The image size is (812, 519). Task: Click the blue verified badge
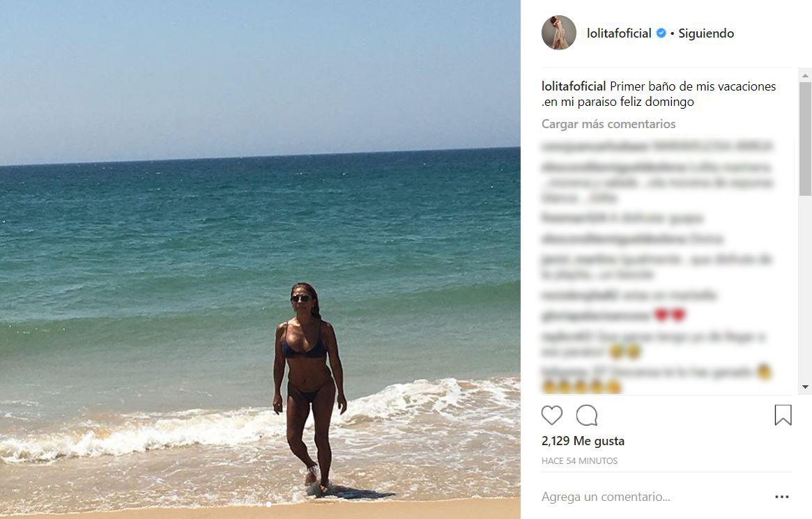(x=661, y=33)
